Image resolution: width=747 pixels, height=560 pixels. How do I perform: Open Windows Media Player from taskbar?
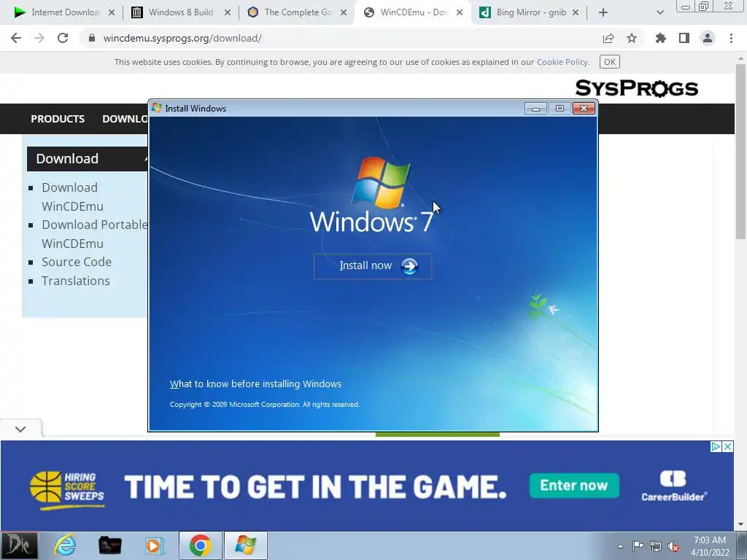(x=155, y=545)
